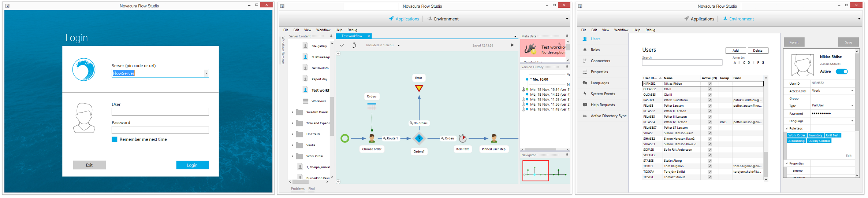The height and width of the screenshot is (198, 868).
Task: Click the user avatar outline on login
Action: coord(84,118)
